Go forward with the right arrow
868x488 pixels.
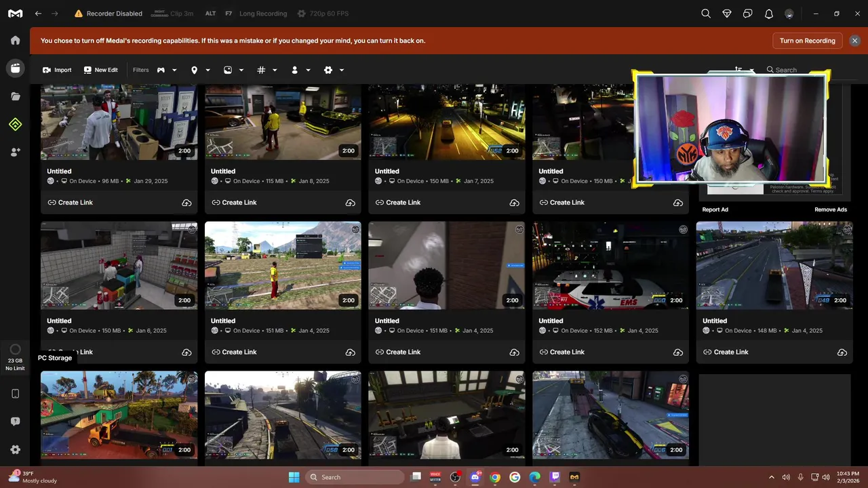point(55,14)
